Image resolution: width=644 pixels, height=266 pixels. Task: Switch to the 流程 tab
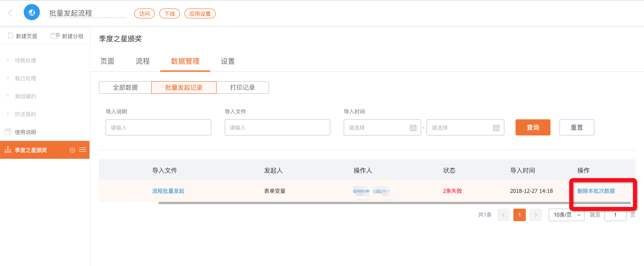143,61
